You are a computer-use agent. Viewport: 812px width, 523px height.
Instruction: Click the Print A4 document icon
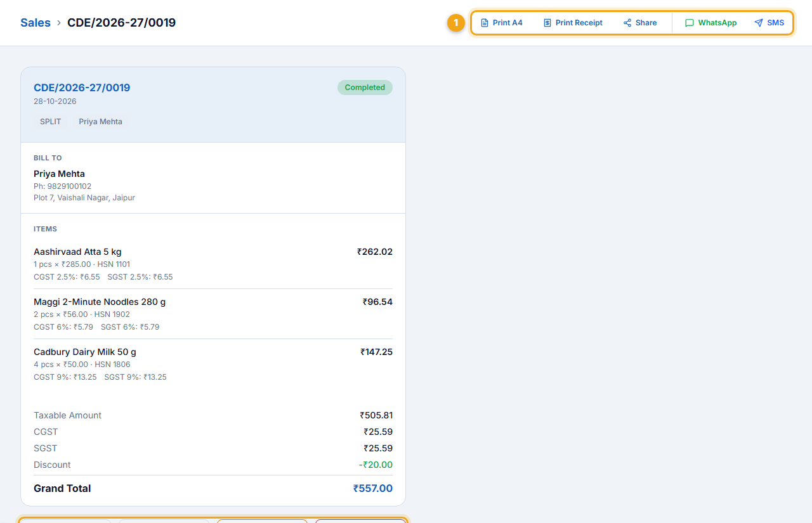(485, 23)
